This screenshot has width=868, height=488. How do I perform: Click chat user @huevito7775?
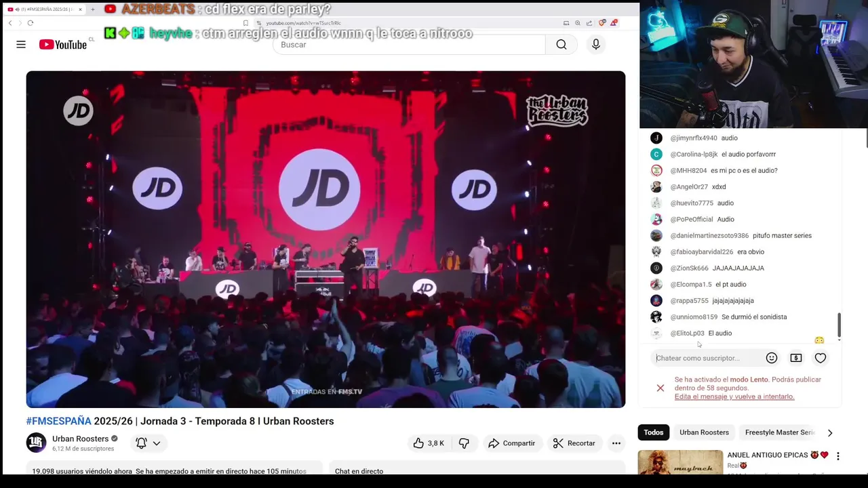[692, 203]
